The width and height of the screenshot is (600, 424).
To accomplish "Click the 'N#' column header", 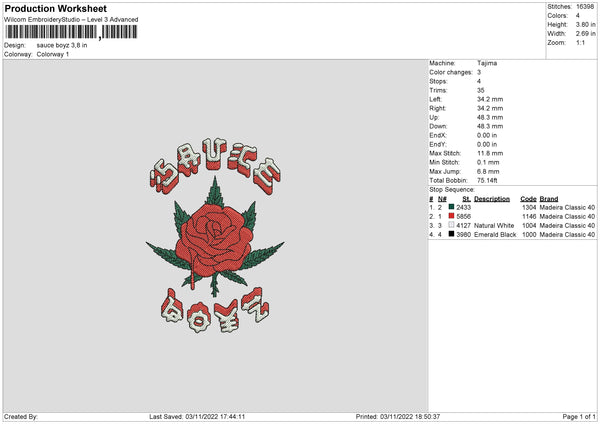I will point(442,199).
